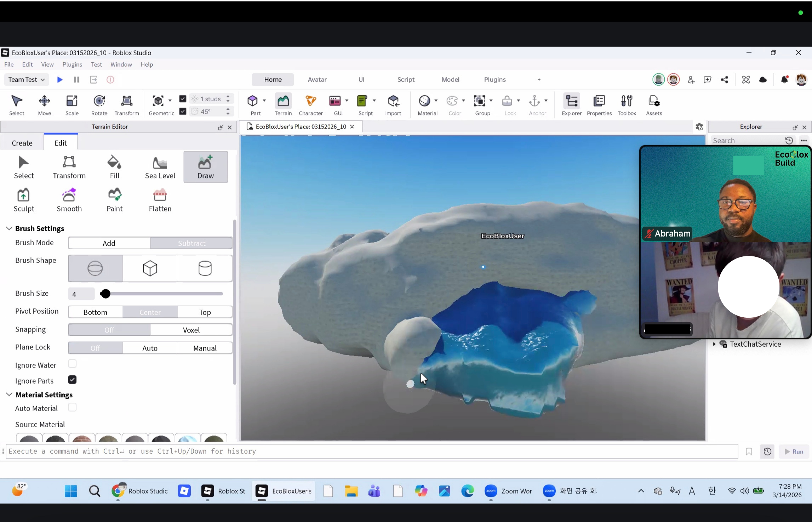Switch to the Model ribbon tab
This screenshot has height=522, width=812.
tap(450, 80)
